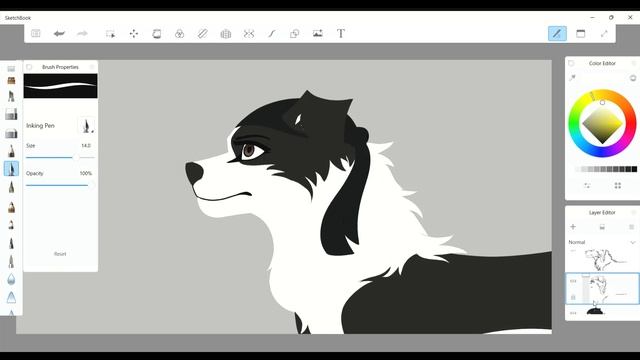Screen dimensions: 640x360
Task: Pin the Brush Properties panel
Action: (29, 67)
